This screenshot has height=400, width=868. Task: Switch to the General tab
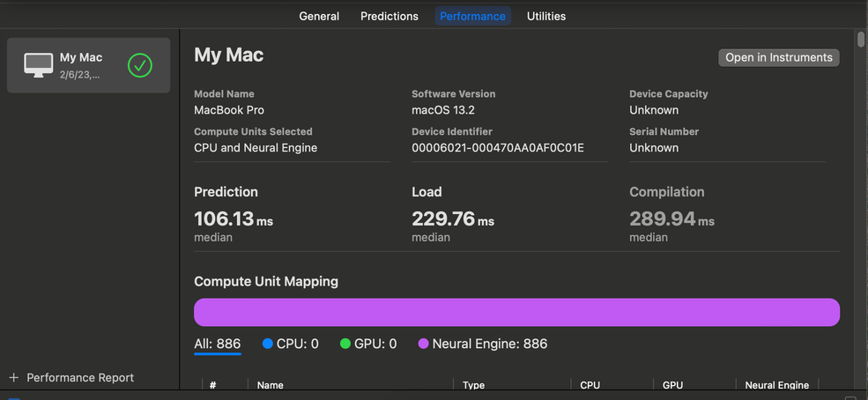319,16
